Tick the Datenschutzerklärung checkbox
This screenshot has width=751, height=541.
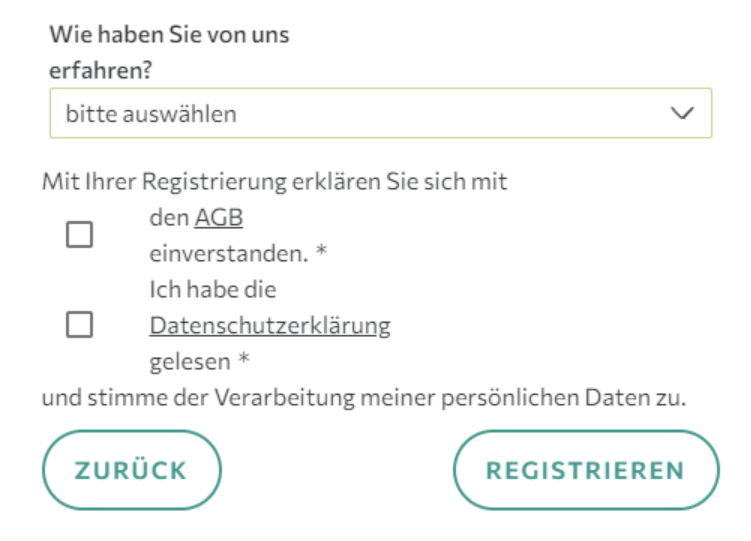pos(79,324)
